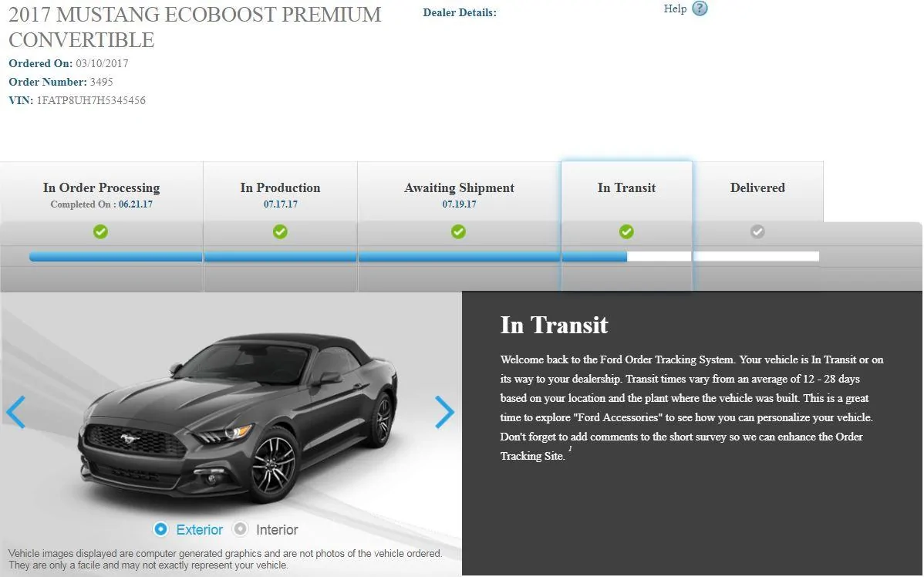The image size is (924, 577).
Task: Click the vehicle images disclaimer text
Action: pyautogui.click(x=225, y=559)
